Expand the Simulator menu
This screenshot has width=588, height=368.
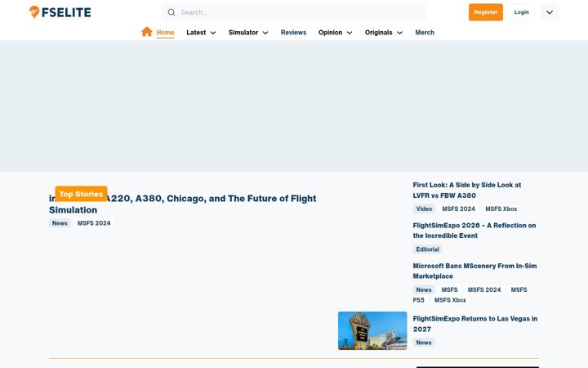pyautogui.click(x=248, y=32)
